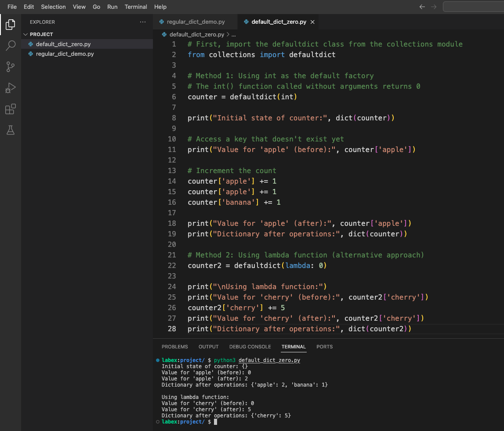Select regular_dict_demo.py in the file tree

pyautogui.click(x=65, y=54)
